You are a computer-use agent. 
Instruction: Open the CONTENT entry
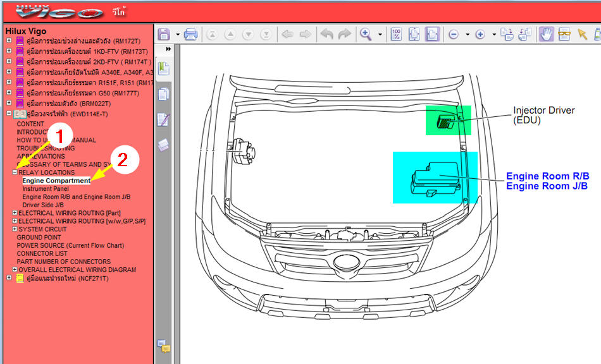coord(30,124)
